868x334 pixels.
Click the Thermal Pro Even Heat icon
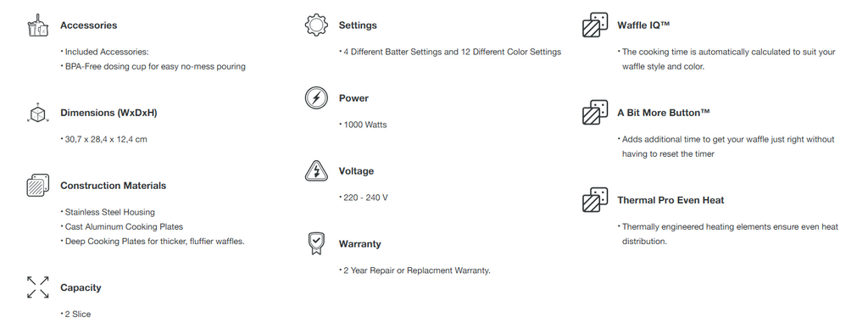point(595,200)
